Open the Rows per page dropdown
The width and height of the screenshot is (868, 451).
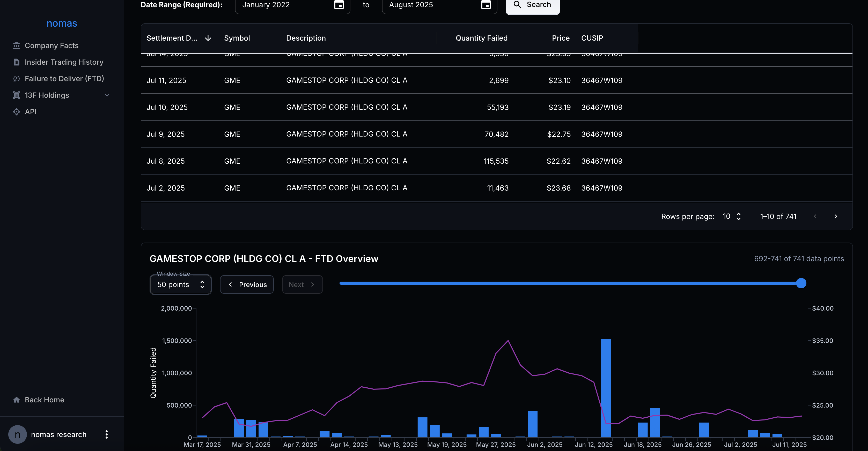(732, 216)
